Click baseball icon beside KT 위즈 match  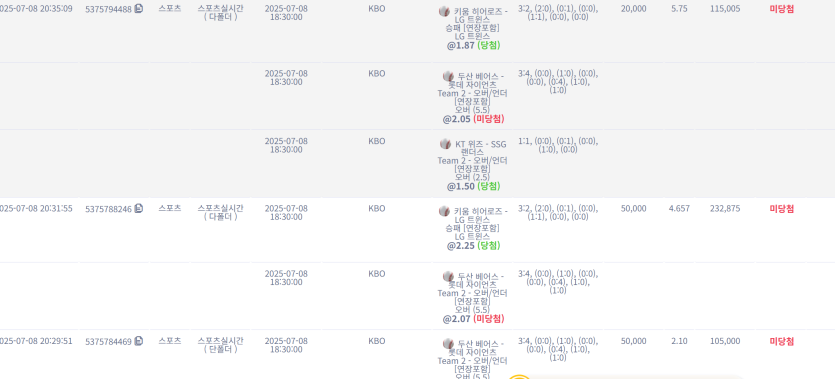click(446, 144)
